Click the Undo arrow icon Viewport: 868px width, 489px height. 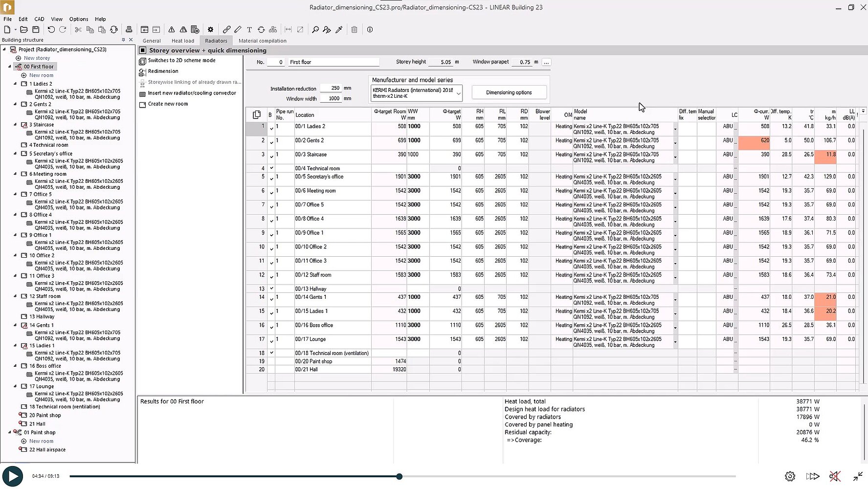51,30
